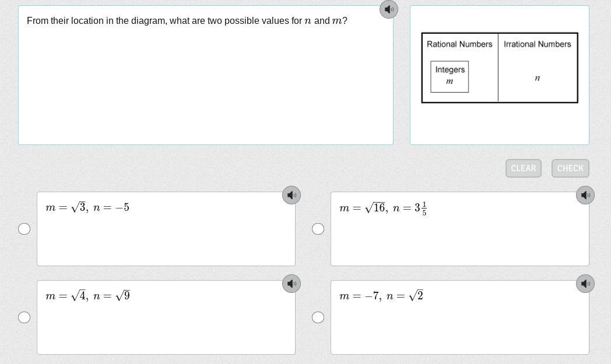Click the CHECK button
Image resolution: width=611 pixels, height=364 pixels.
point(570,168)
